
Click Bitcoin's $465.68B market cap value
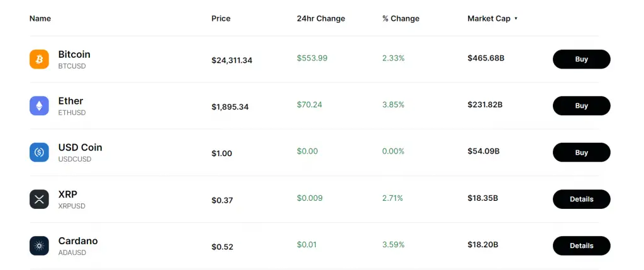click(x=486, y=58)
